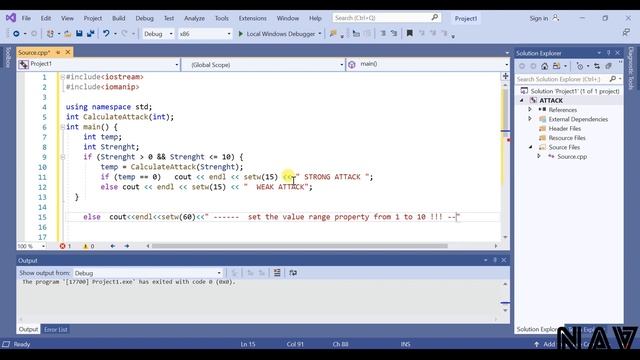Expand the External Dependencies node
640x360 pixels.
[530, 119]
